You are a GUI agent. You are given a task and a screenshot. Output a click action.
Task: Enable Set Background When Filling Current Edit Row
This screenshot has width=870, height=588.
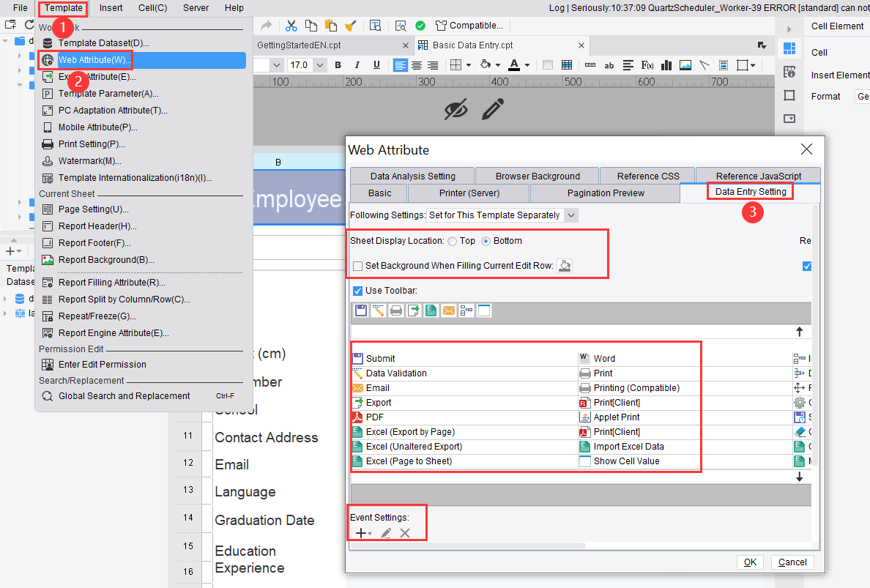click(x=358, y=266)
